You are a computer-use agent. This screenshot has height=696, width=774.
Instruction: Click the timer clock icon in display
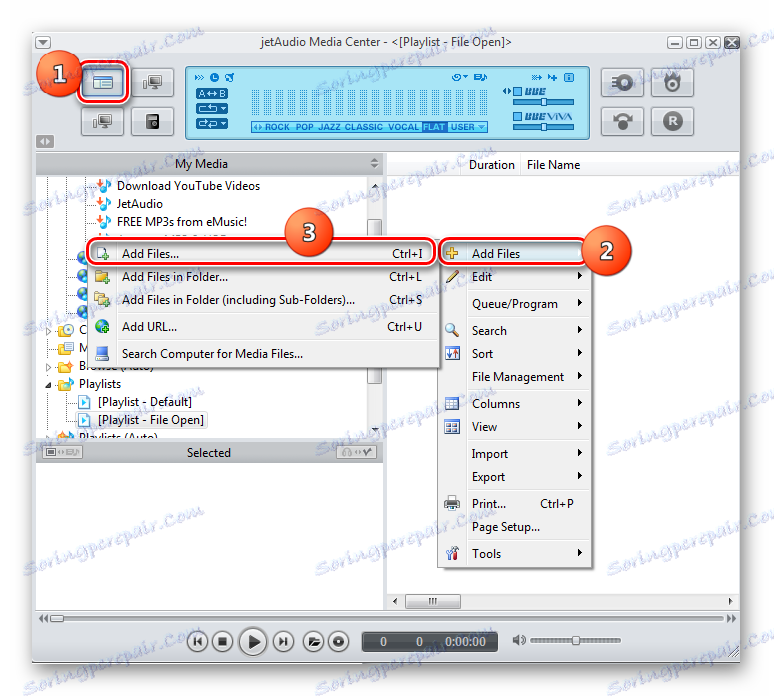pos(214,77)
